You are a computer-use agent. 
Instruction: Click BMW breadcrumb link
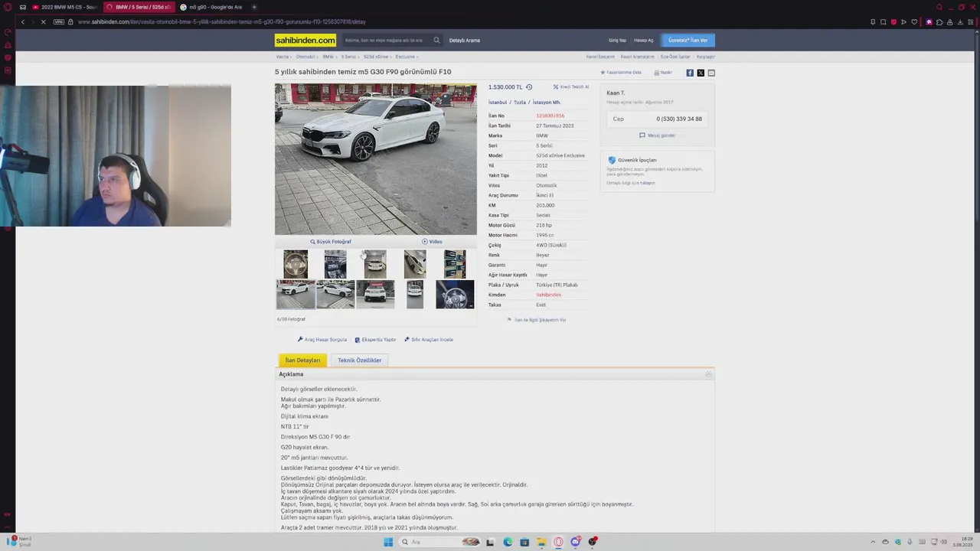pos(328,57)
